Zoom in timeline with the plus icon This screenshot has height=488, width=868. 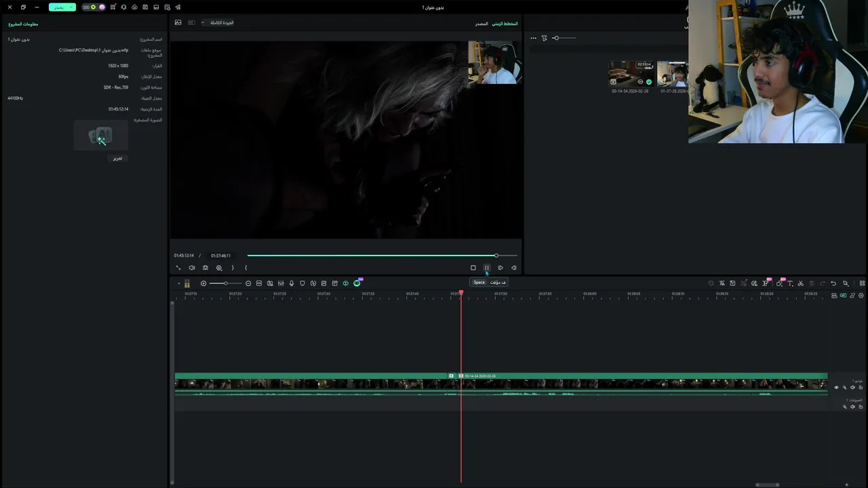pyautogui.click(x=203, y=283)
